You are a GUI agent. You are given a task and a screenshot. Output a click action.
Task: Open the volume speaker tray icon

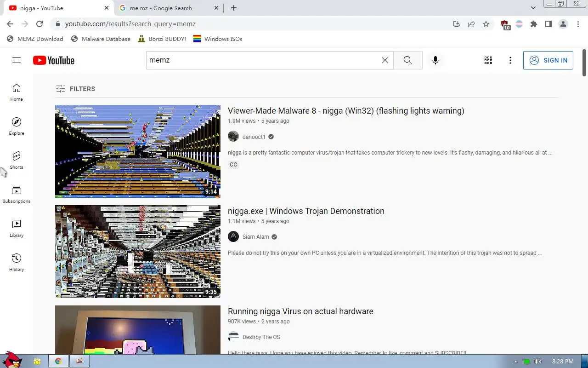[x=538, y=362]
